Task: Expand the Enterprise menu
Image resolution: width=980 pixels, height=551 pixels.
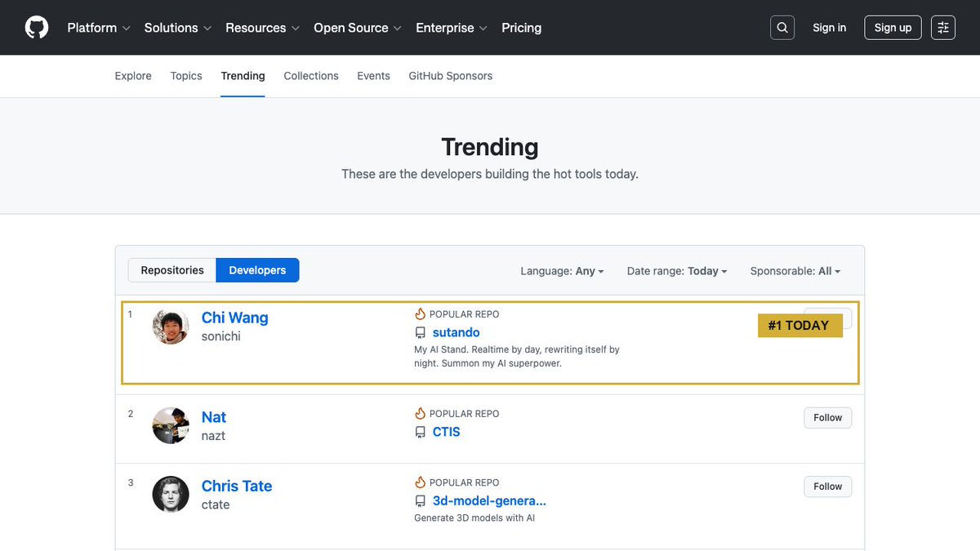Action: [452, 28]
